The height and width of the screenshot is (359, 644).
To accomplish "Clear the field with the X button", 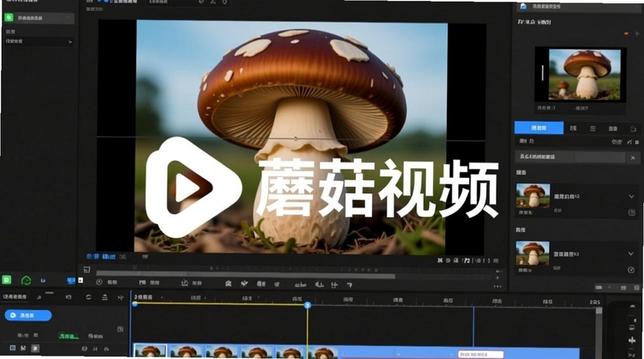I will tap(633, 157).
